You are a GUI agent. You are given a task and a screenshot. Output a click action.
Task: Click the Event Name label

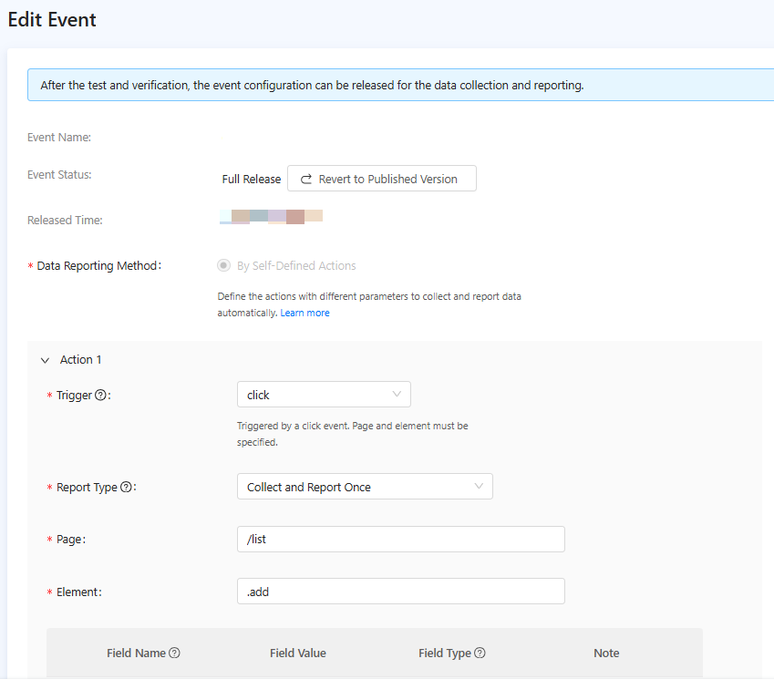tap(59, 138)
